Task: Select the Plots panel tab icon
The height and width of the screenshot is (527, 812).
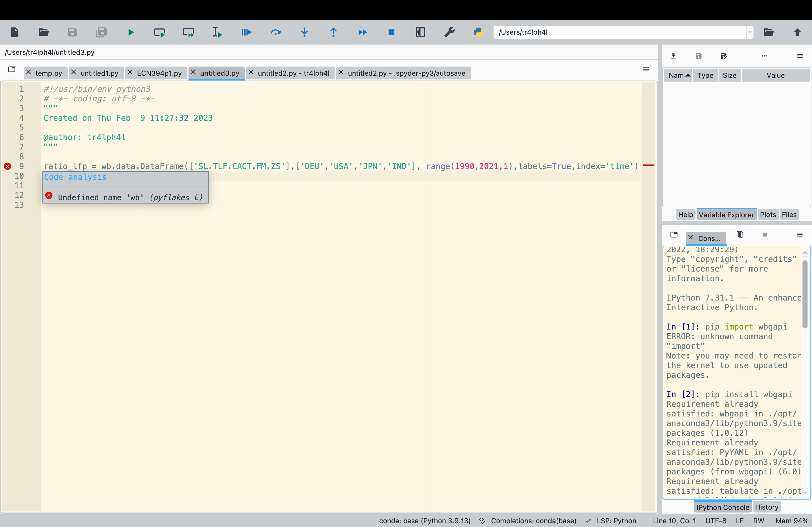Action: point(768,214)
